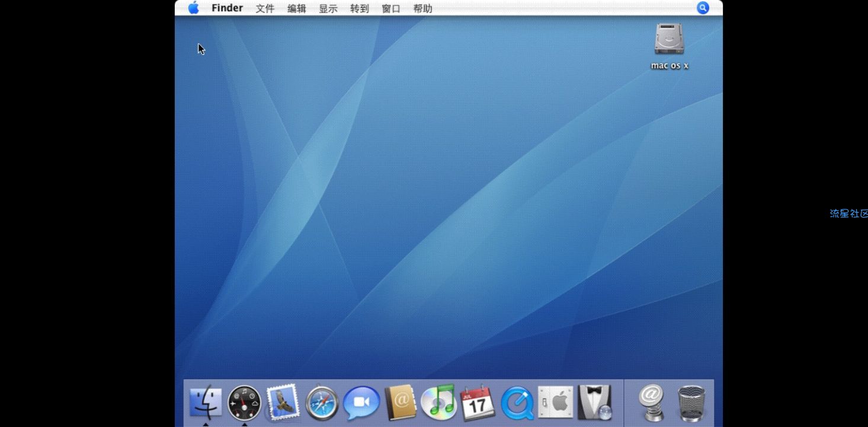Open the 转到 menu
The width and height of the screenshot is (868, 427).
tap(360, 8)
